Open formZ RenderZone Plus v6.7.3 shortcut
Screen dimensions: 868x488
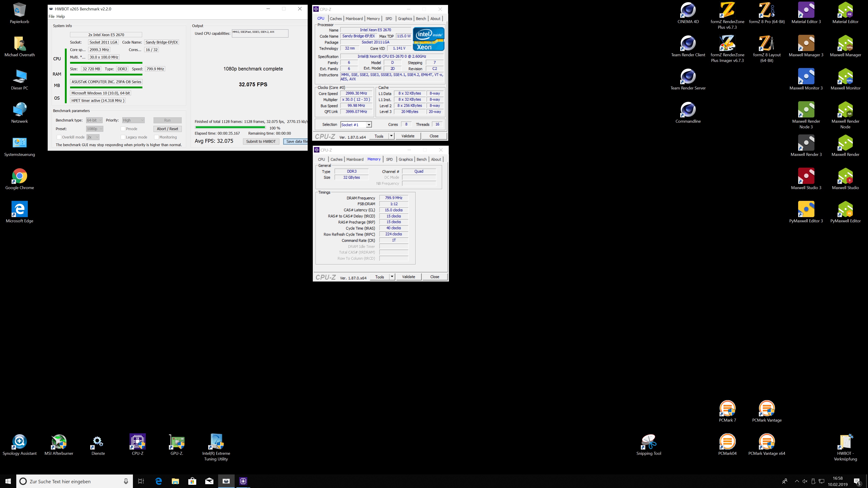click(727, 16)
